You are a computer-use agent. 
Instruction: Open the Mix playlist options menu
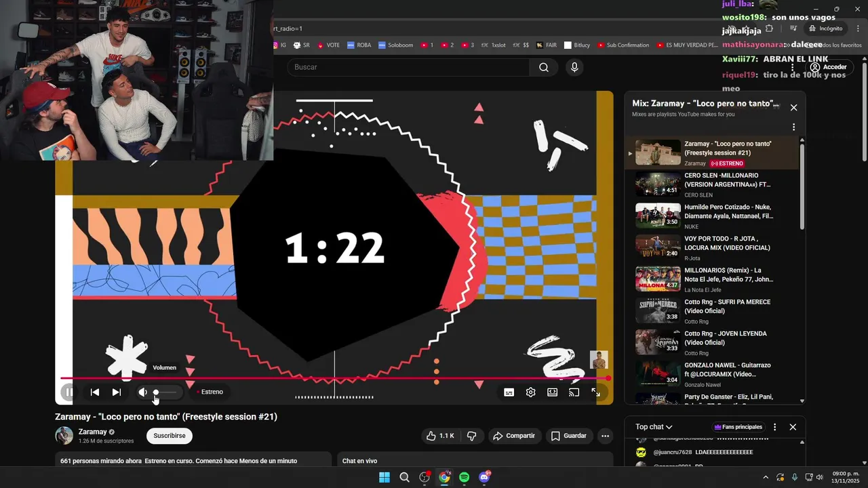click(793, 127)
